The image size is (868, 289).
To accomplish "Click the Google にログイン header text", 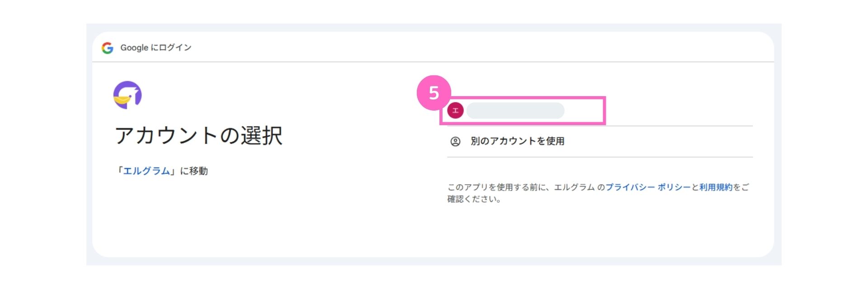I will [156, 48].
